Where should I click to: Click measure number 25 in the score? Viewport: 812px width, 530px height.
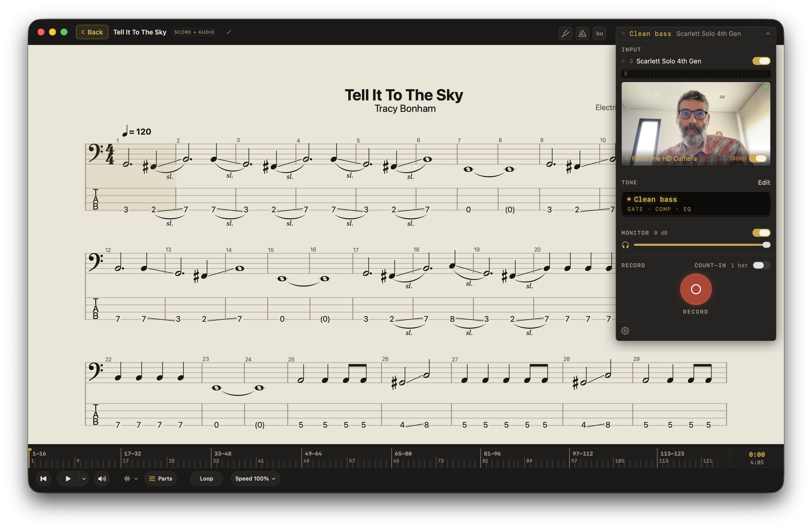(x=291, y=359)
